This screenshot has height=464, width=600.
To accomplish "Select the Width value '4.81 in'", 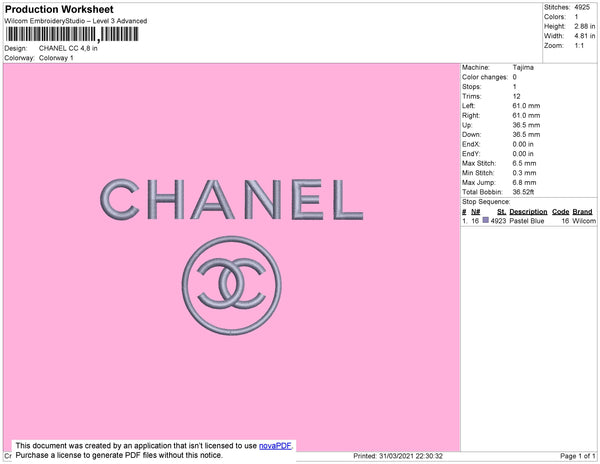I will pyautogui.click(x=585, y=36).
